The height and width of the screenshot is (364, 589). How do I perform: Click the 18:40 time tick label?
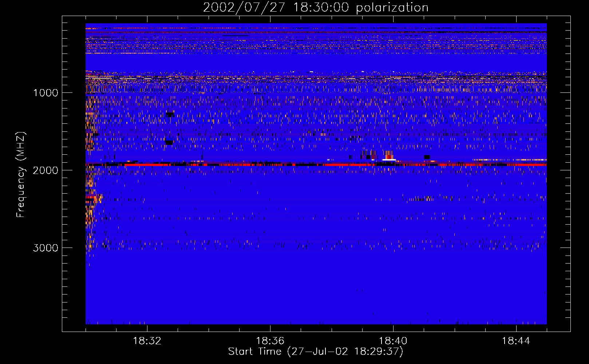click(393, 341)
